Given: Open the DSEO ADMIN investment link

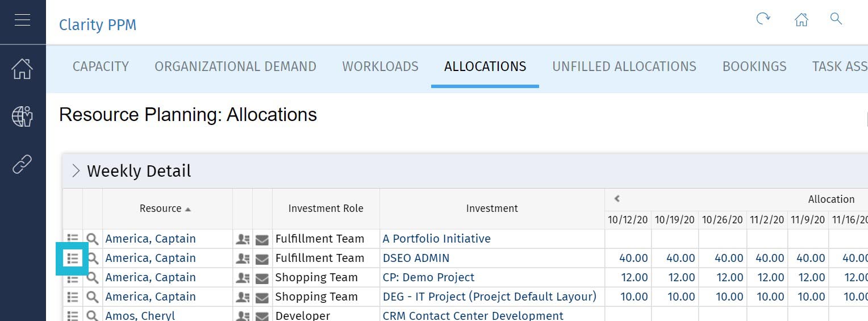Looking at the screenshot, I should click(x=416, y=258).
